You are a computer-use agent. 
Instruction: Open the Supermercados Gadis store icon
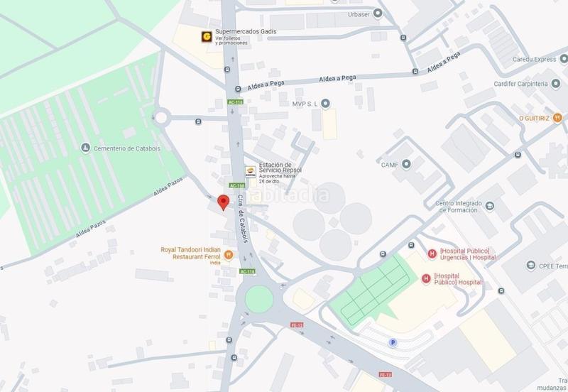[207, 37]
